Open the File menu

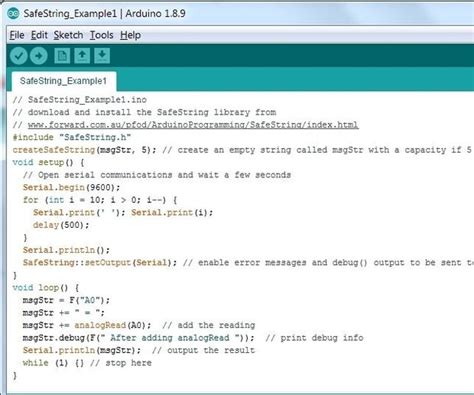pyautogui.click(x=17, y=35)
